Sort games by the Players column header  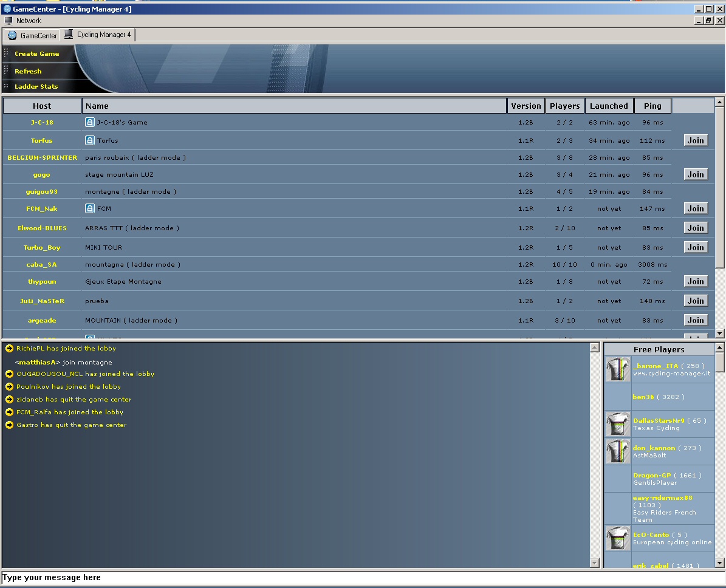(565, 106)
